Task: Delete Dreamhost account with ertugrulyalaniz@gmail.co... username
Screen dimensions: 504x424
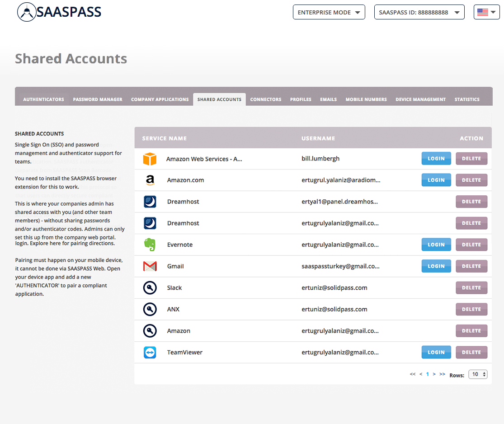Action: pos(471,223)
